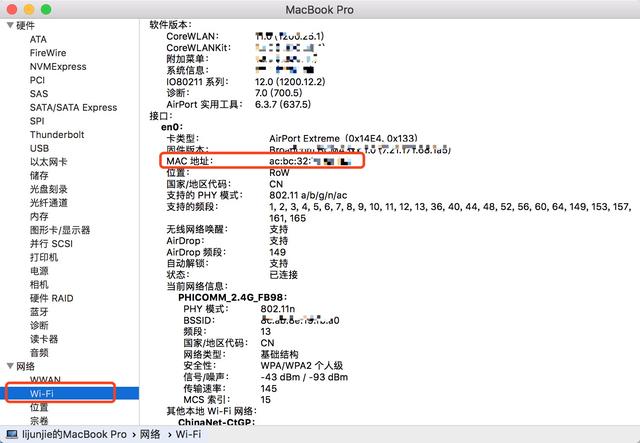640x443 pixels.
Task: Click the MAC 地址 label
Action: tap(190, 161)
